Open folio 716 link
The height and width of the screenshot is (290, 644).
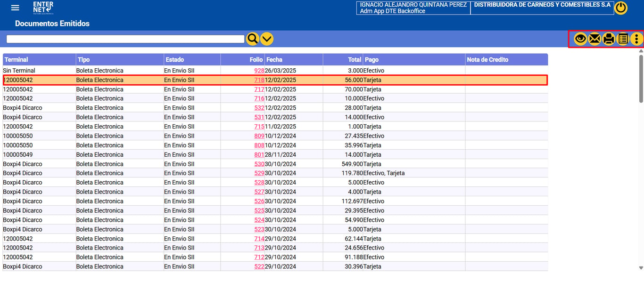point(259,98)
